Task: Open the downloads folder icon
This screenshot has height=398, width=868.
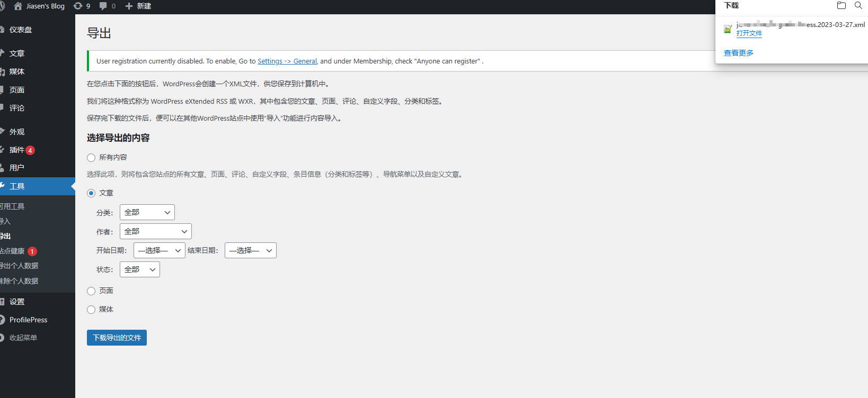Action: [x=841, y=5]
